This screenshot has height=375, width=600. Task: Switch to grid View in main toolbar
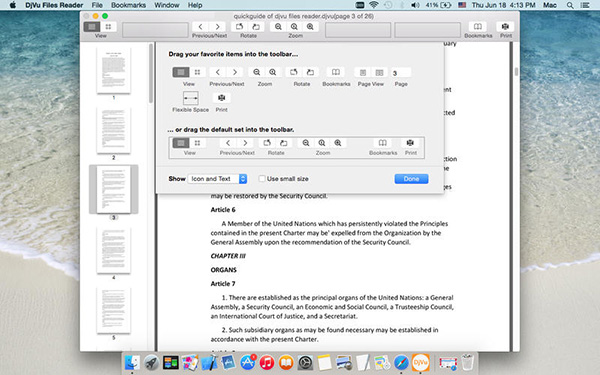109,26
